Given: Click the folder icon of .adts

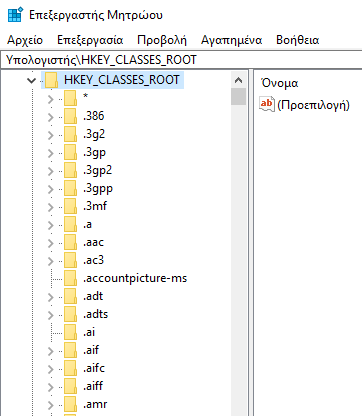Looking at the screenshot, I should (x=70, y=314).
